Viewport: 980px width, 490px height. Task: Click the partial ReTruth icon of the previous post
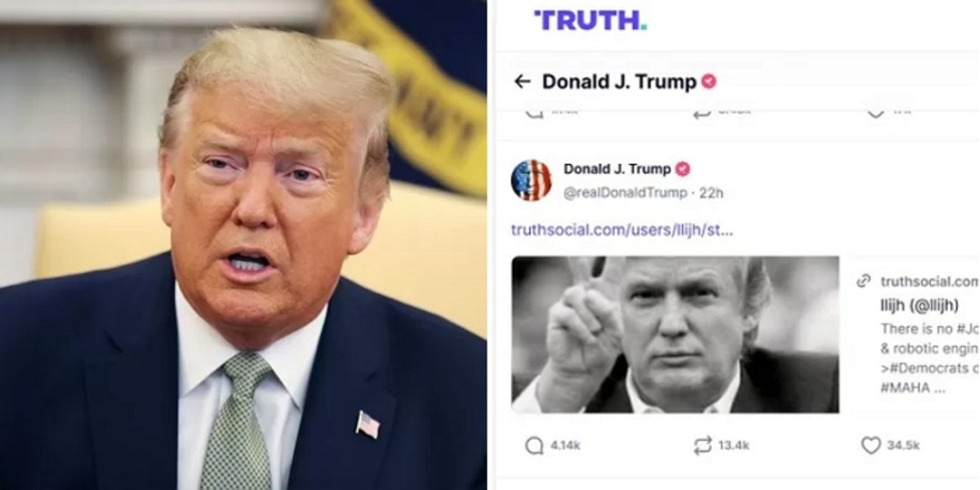pyautogui.click(x=702, y=113)
